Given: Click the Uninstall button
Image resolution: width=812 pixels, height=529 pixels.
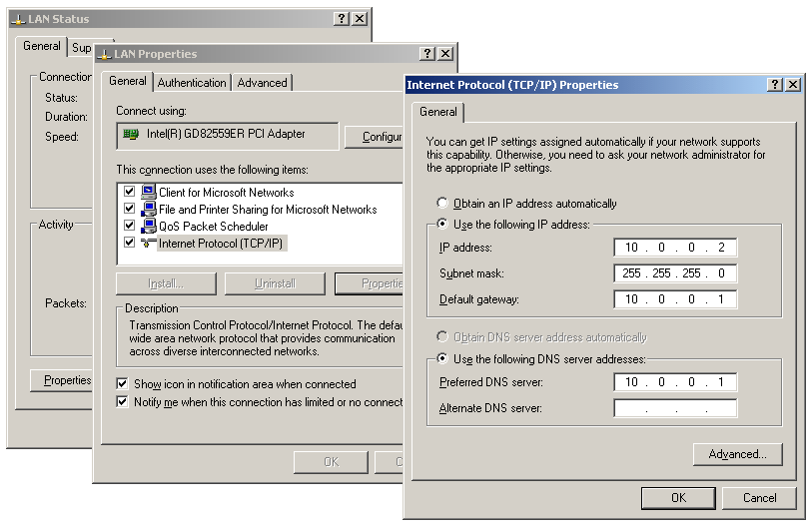Looking at the screenshot, I should click(x=275, y=283).
